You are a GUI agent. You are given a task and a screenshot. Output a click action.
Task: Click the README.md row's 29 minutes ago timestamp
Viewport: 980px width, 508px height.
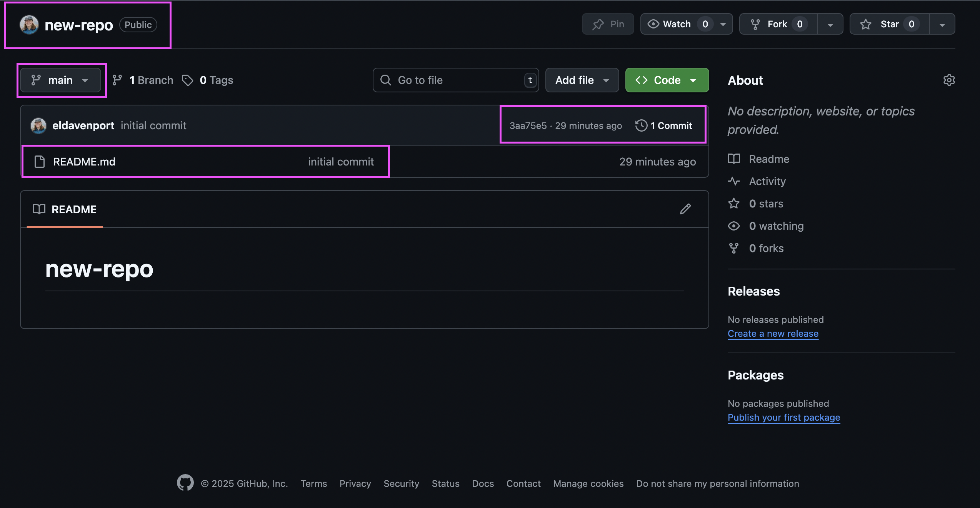coord(658,162)
